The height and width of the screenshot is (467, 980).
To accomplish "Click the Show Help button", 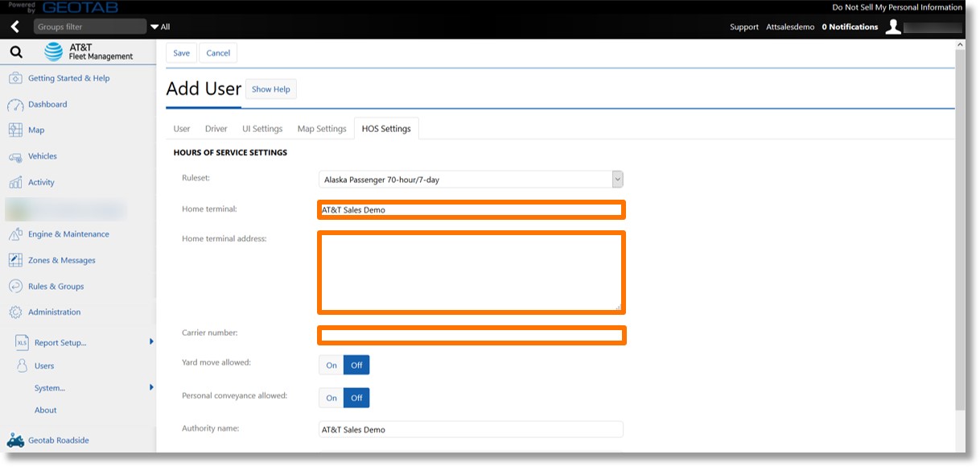I will (x=271, y=89).
